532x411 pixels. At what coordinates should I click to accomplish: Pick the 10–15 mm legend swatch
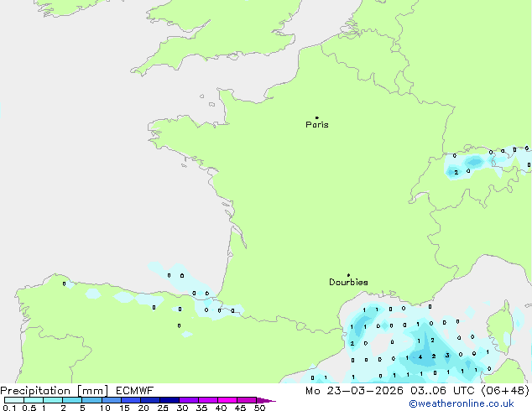(111, 400)
